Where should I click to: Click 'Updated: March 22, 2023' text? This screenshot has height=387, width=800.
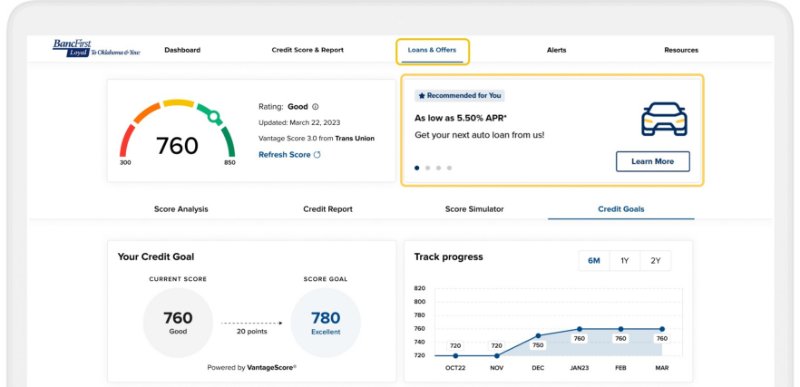[x=299, y=123]
